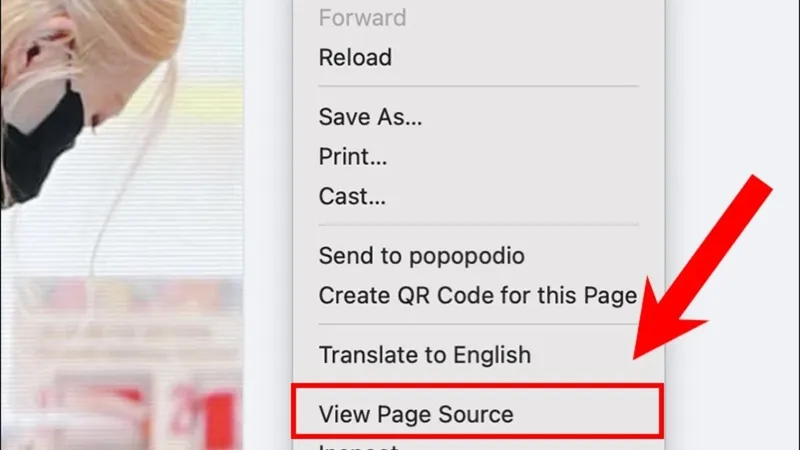Viewport: 800px width, 450px height.
Task: Click the partially visible Inspect entry
Action: pyautogui.click(x=358, y=446)
